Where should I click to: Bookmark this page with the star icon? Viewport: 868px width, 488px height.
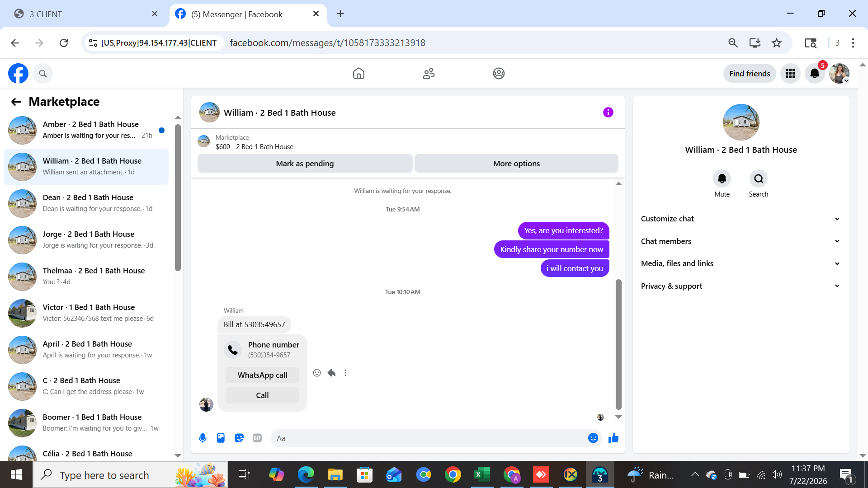pos(777,43)
